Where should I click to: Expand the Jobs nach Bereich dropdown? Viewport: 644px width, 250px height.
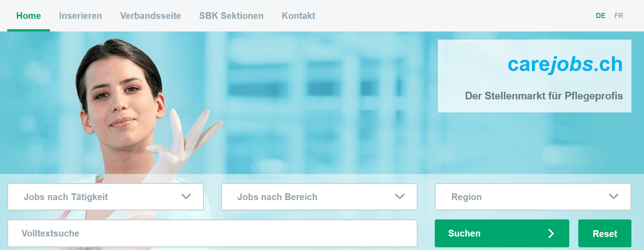click(x=319, y=196)
